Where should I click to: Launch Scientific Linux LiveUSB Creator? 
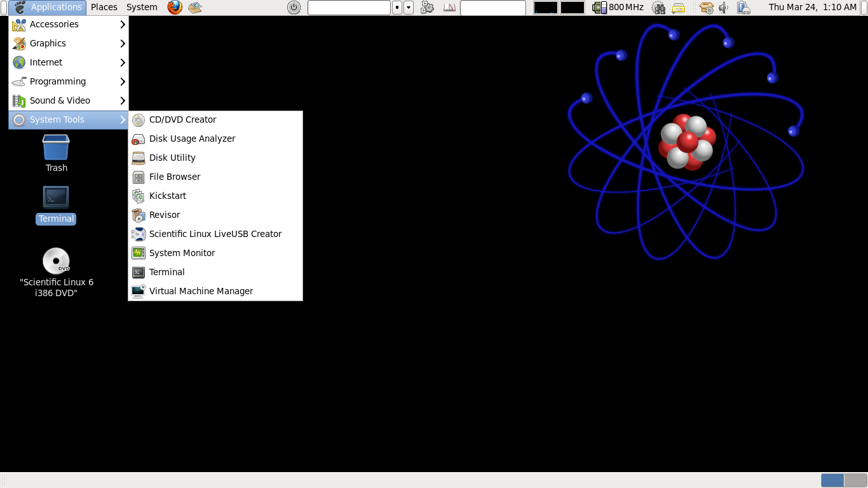[215, 234]
